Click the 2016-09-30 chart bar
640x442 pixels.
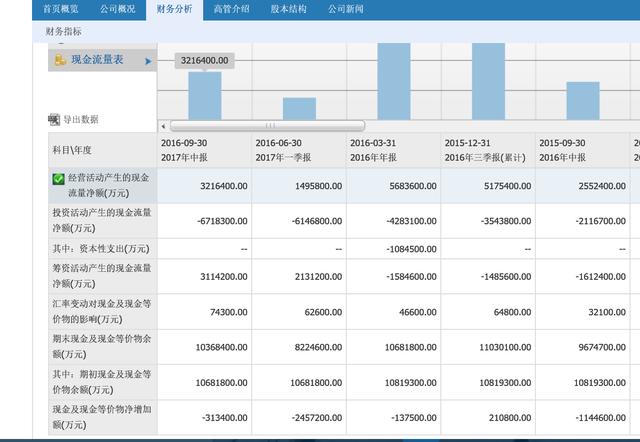pyautogui.click(x=205, y=96)
